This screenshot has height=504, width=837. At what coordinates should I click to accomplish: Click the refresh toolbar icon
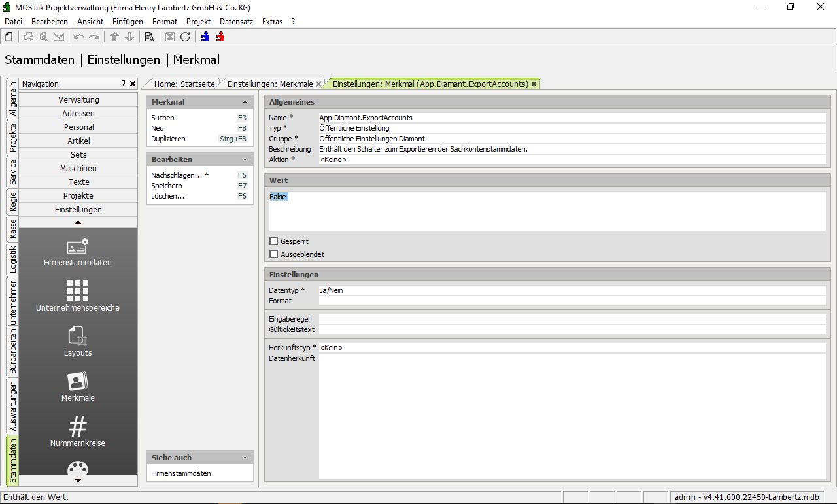[185, 37]
